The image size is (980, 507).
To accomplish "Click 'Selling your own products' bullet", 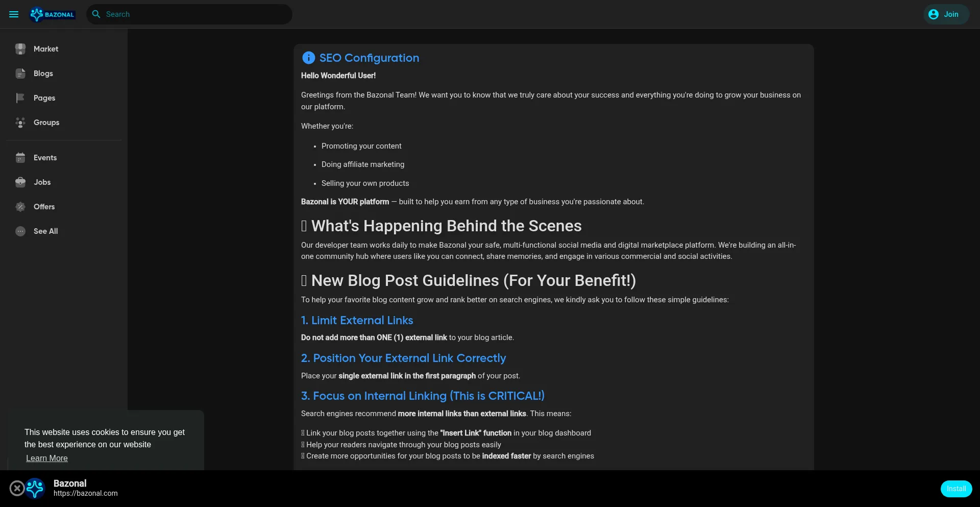I will coord(365,183).
